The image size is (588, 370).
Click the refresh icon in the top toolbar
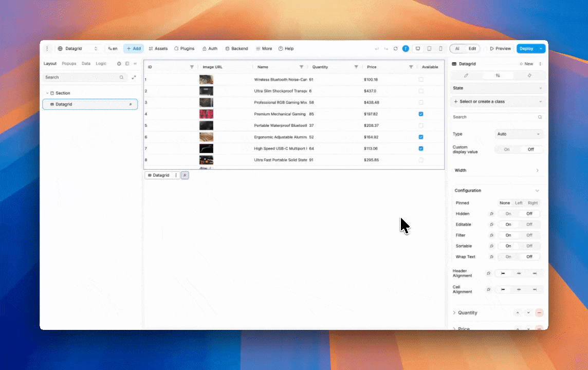click(x=395, y=49)
